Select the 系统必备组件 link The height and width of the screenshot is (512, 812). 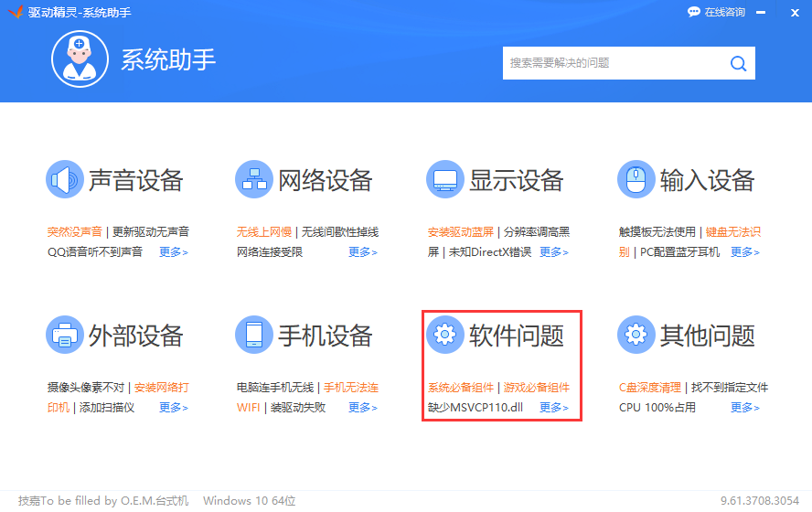(461, 388)
